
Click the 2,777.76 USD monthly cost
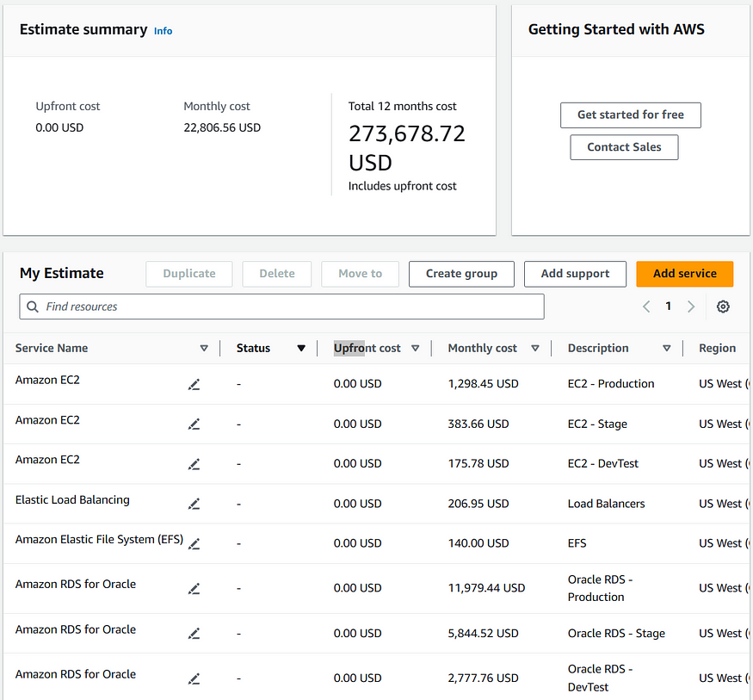(x=483, y=678)
